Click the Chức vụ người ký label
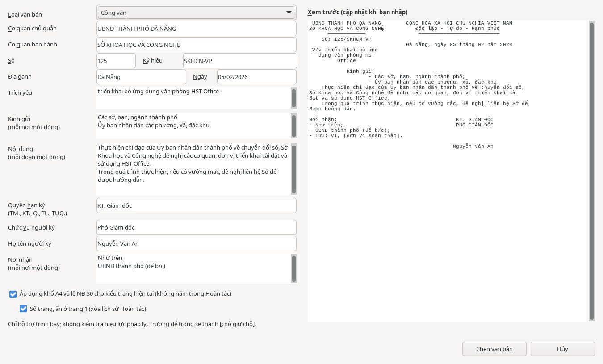 [32, 227]
